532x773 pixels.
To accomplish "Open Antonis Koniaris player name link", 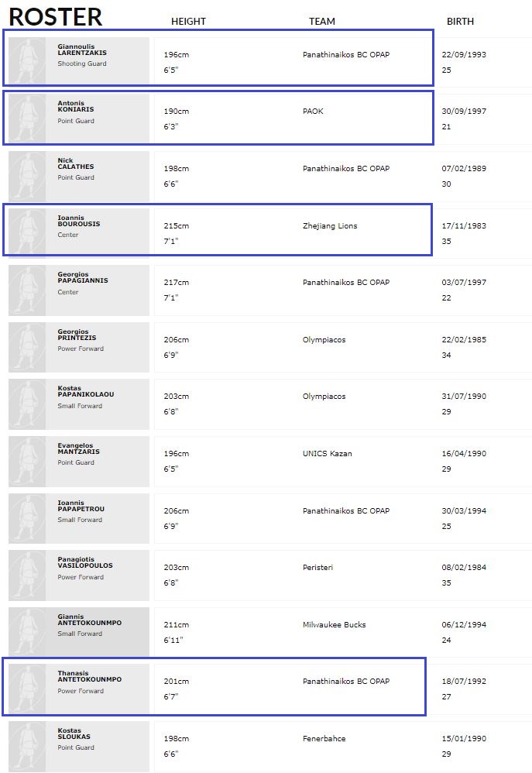I will [76, 106].
